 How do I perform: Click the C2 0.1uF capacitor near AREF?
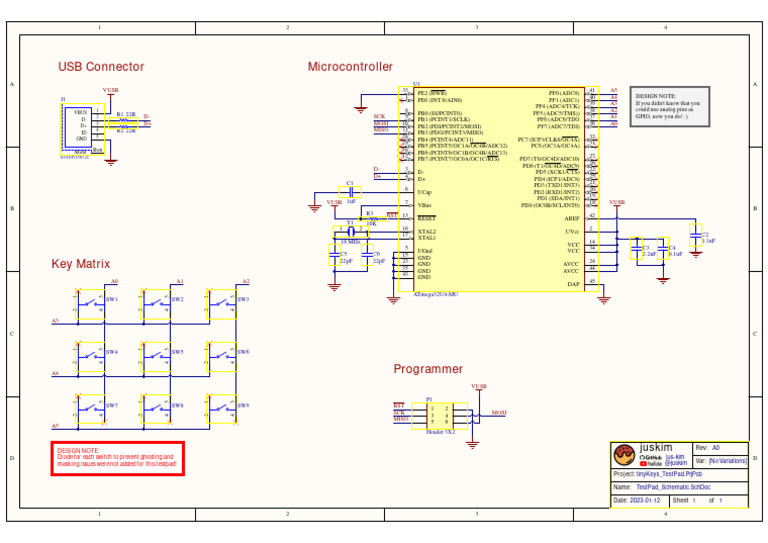[696, 236]
